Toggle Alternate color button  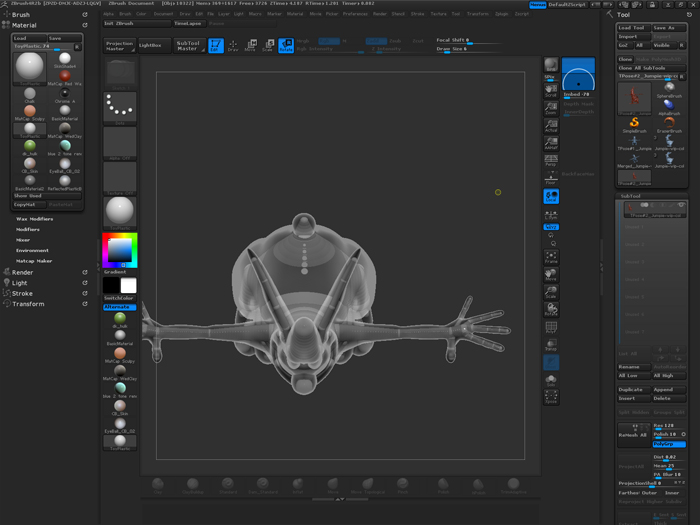click(120, 307)
